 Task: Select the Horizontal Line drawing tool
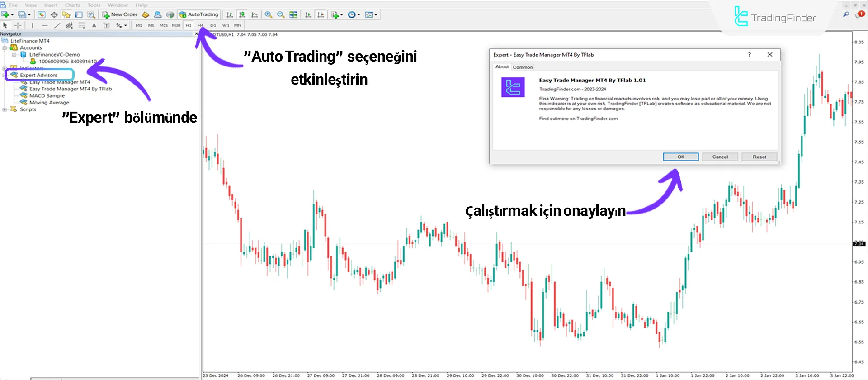point(45,25)
